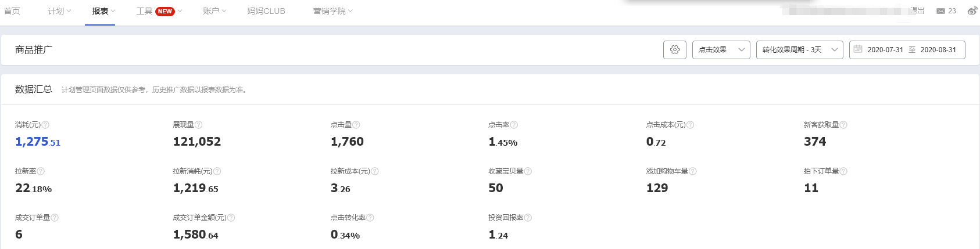Click the help icon next to 消耗(元)
The width and height of the screenshot is (980, 249).
coord(45,125)
